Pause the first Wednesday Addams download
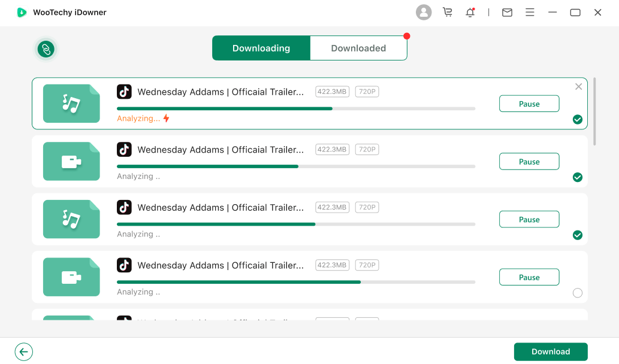 (529, 104)
